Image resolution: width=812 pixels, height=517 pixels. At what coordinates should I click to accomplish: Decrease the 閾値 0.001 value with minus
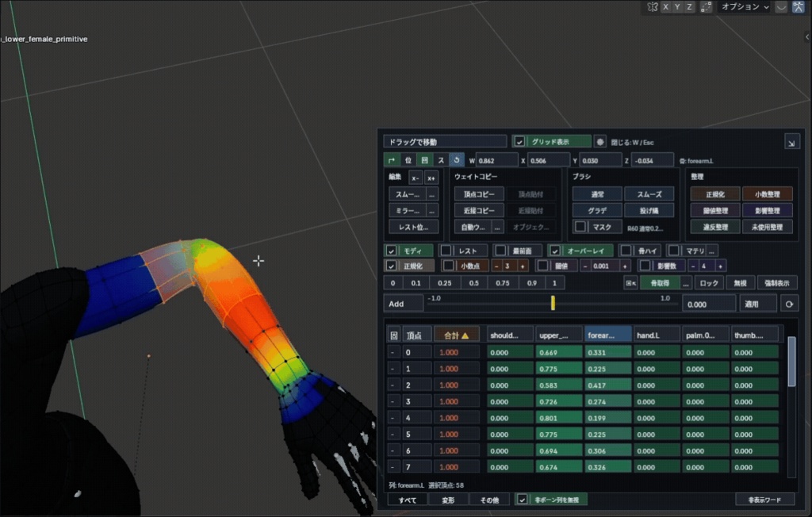click(x=585, y=266)
